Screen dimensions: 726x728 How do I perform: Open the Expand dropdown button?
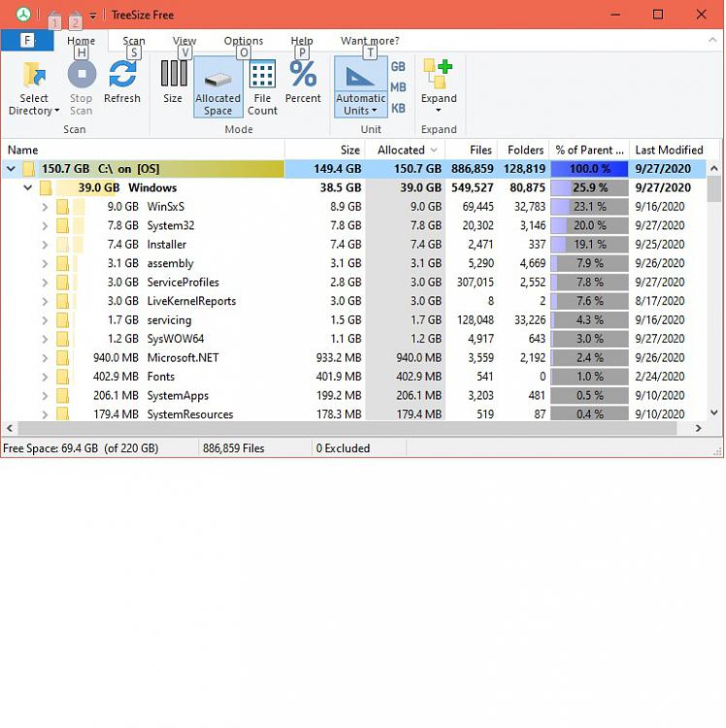pyautogui.click(x=438, y=85)
